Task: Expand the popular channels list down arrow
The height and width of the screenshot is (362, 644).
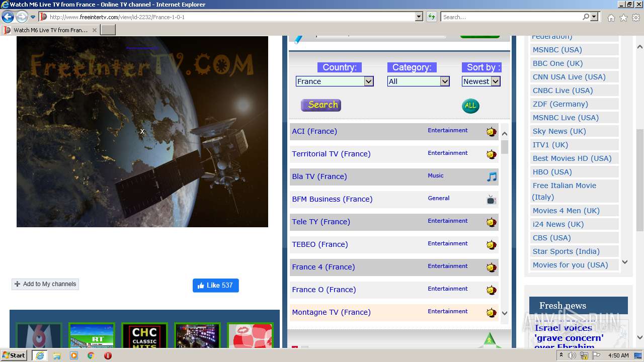Action: tap(625, 262)
